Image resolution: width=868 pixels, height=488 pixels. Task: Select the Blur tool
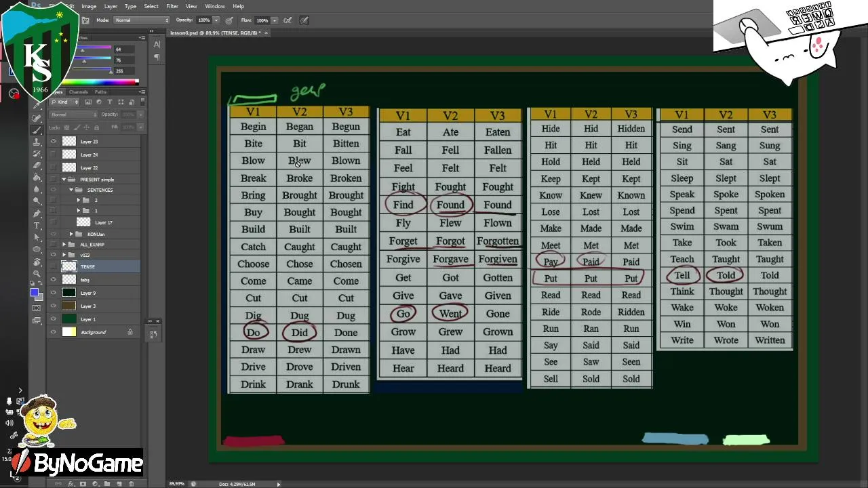[37, 189]
